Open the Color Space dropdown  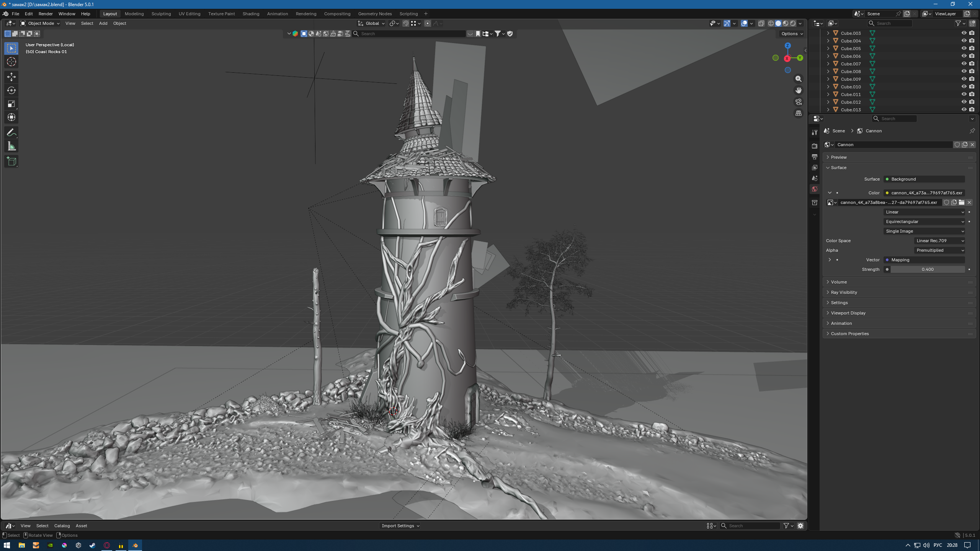pos(940,240)
